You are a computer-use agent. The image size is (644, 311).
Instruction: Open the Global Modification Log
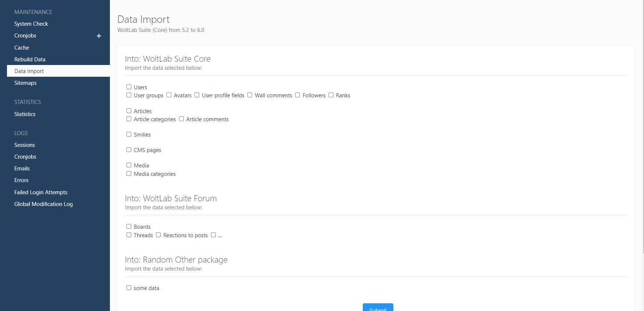43,204
